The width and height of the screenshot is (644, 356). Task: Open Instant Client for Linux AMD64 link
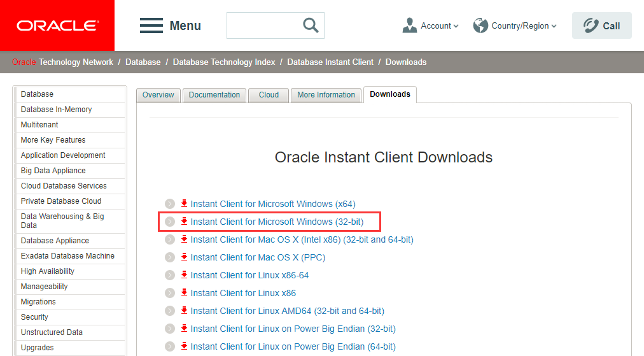[288, 311]
